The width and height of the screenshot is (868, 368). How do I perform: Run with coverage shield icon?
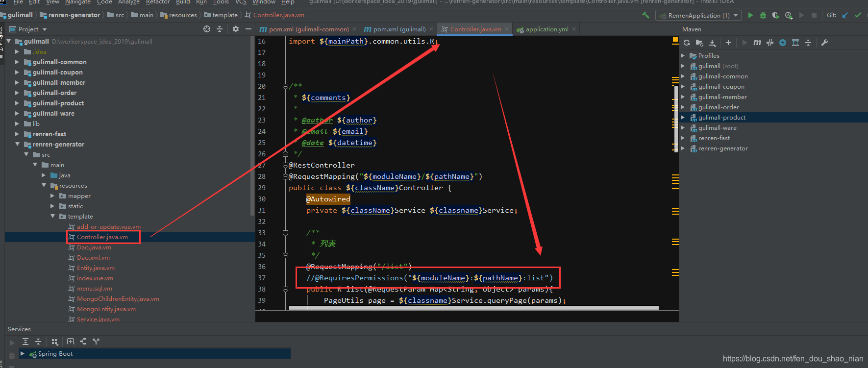point(775,15)
